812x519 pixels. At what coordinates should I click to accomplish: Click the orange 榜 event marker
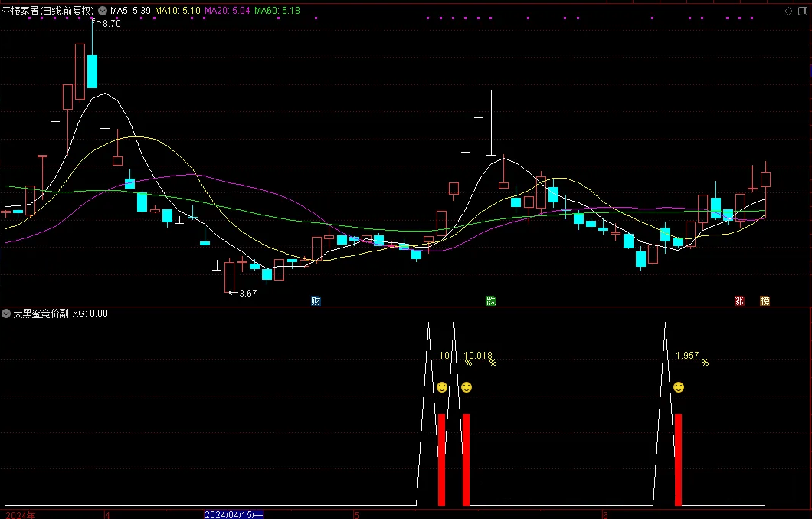click(x=765, y=301)
